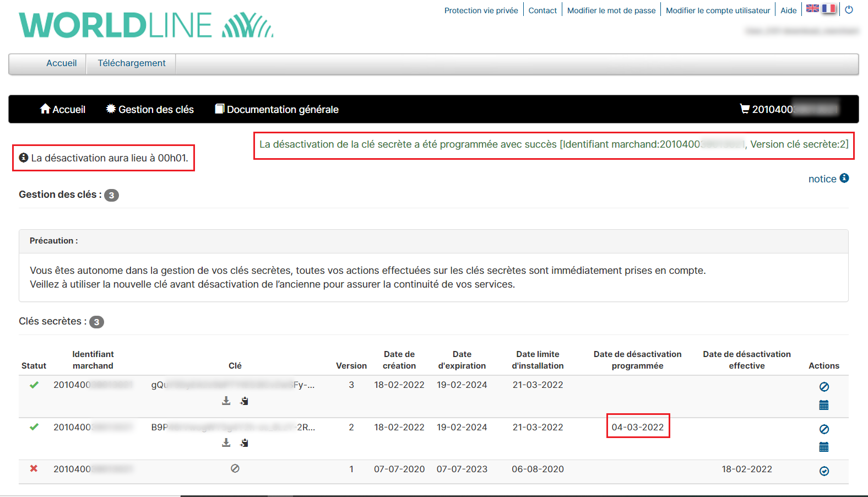Click the 07-07-2023 expiration date
This screenshot has width=868, height=497.
[x=462, y=469]
